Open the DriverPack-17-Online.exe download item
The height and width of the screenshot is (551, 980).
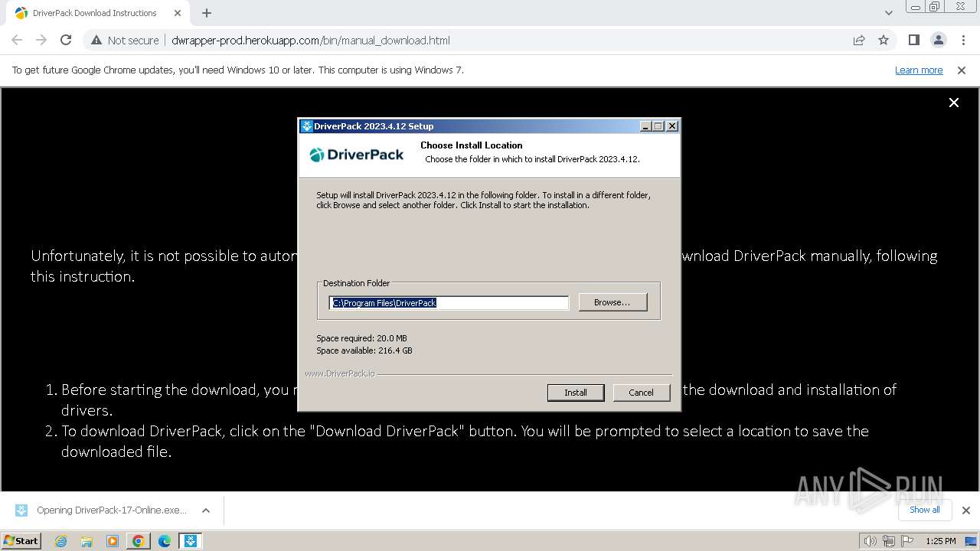[x=102, y=510]
